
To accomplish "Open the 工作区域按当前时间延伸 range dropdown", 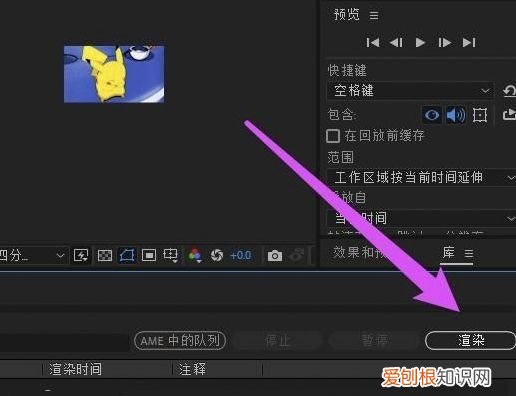I will 421,177.
